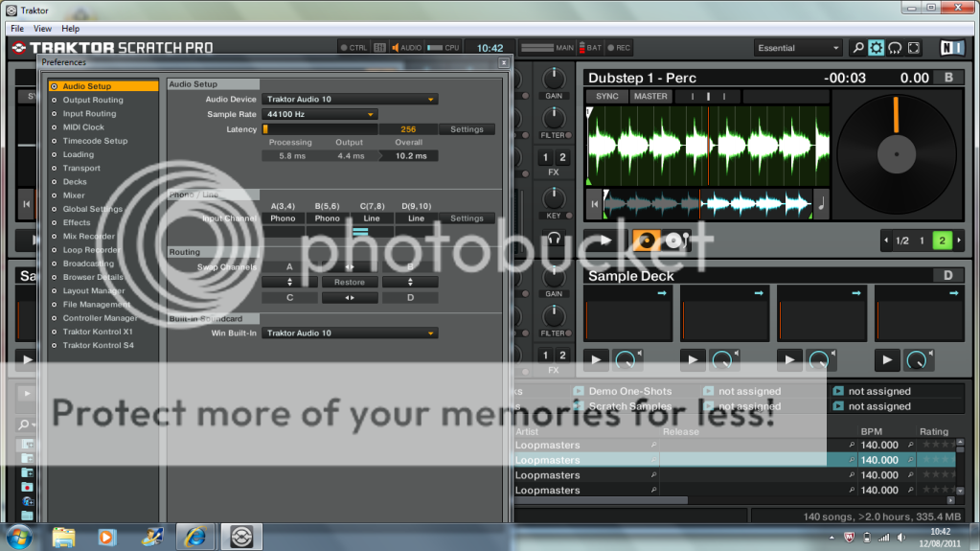Image resolution: width=980 pixels, height=551 pixels.
Task: Click the Restore button under Routing
Action: point(350,283)
